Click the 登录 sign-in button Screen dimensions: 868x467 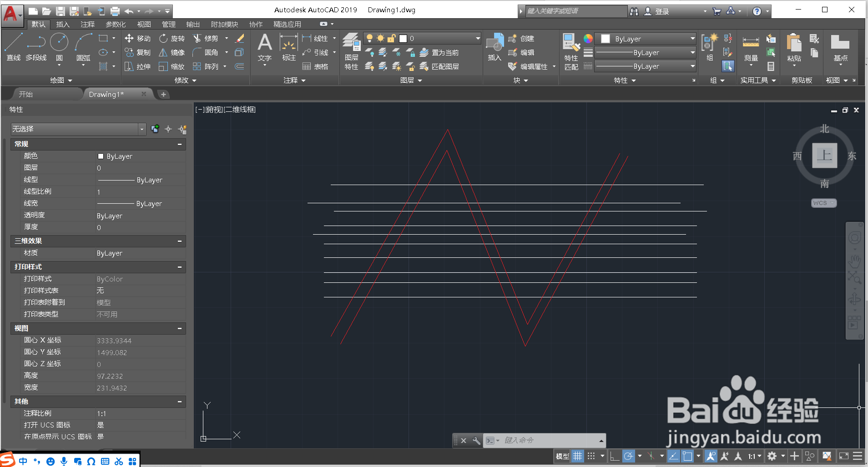(656, 11)
